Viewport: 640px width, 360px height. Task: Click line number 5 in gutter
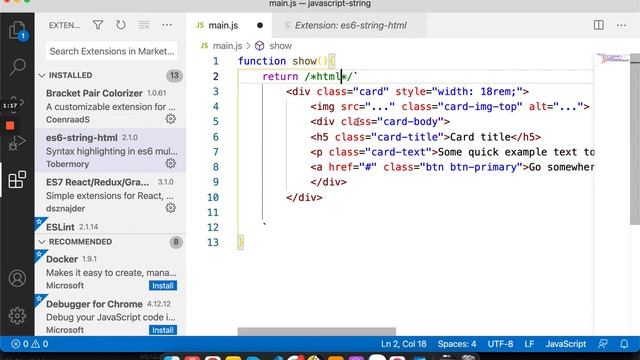tap(216, 122)
